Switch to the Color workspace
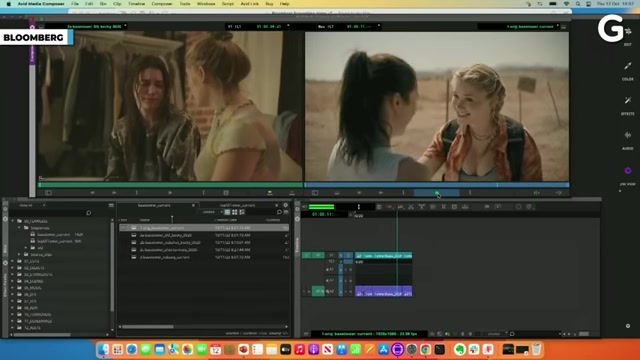 [628, 70]
